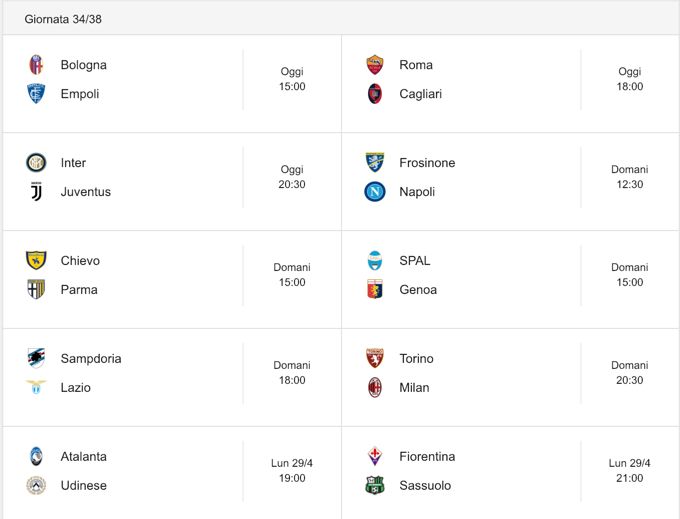The width and height of the screenshot is (680, 519).
Task: Select the Atalanta team name
Action: [83, 456]
